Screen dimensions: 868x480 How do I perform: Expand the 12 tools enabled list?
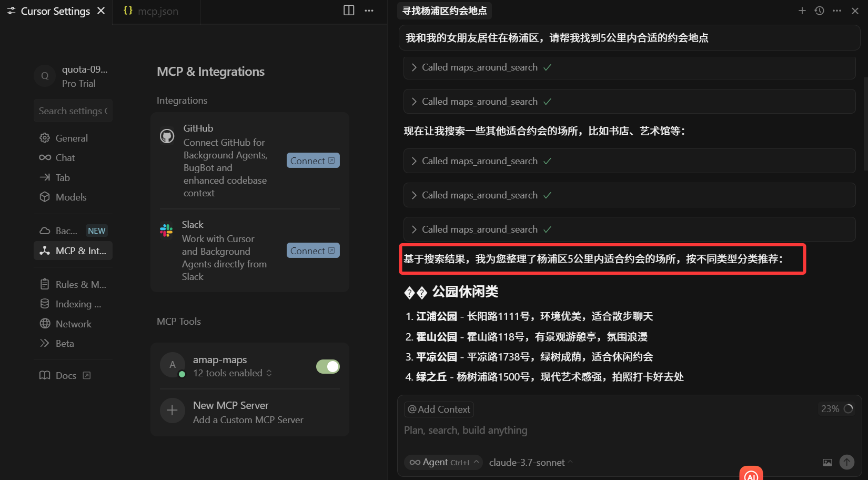[x=232, y=373]
